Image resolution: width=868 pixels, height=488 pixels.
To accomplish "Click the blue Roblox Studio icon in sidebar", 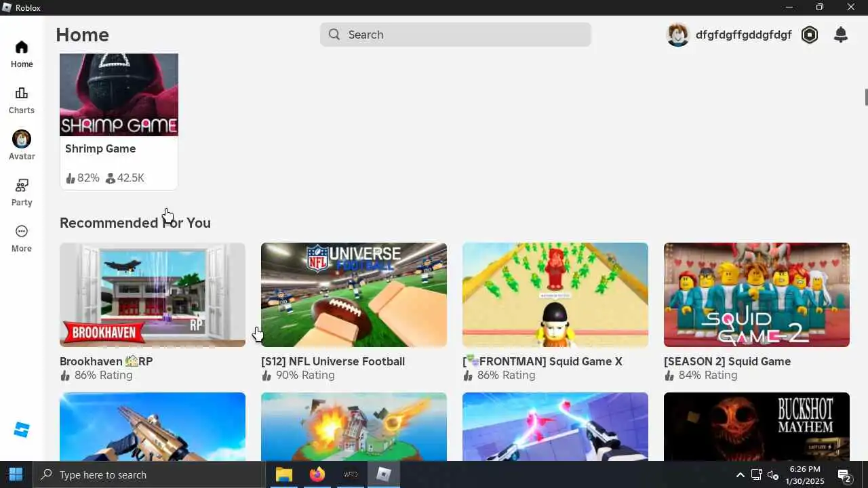I will (22, 430).
